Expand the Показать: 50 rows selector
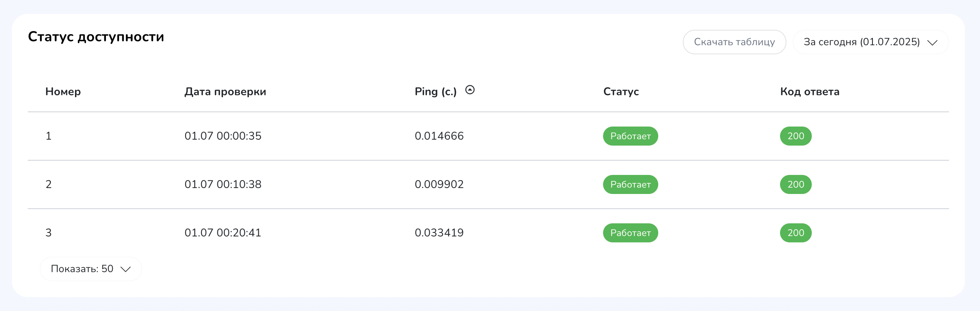The height and width of the screenshot is (311, 980). [91, 269]
